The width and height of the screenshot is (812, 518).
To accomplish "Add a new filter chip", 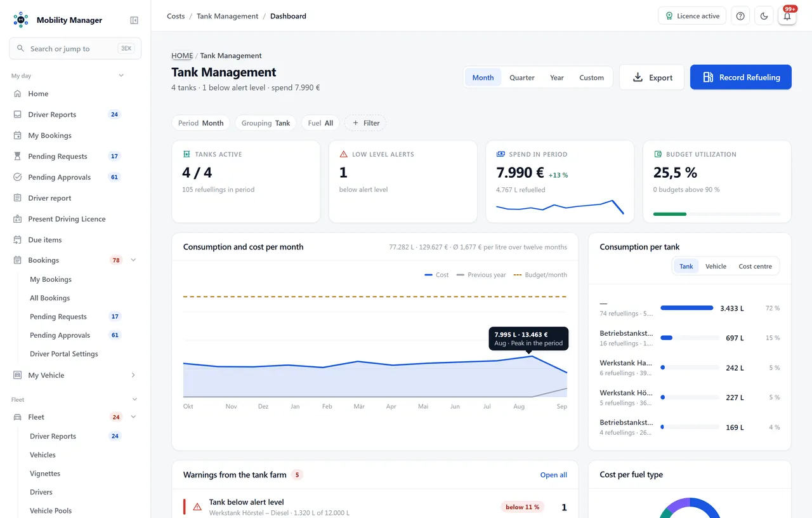I will pos(365,123).
